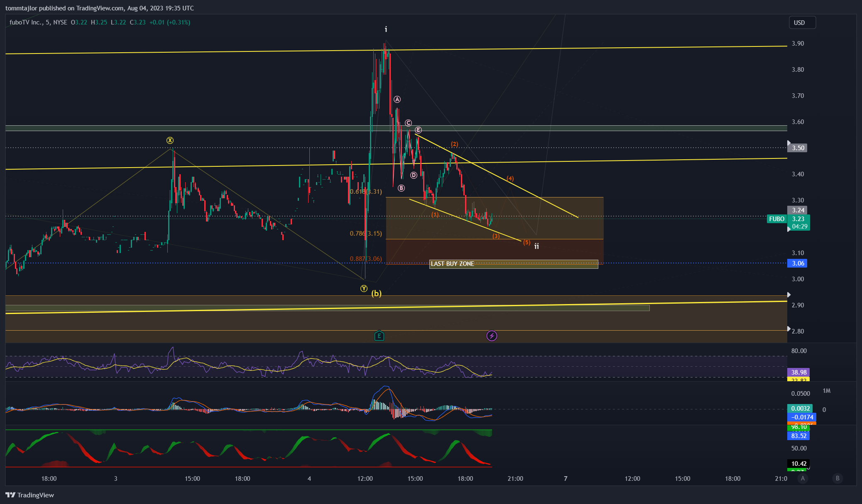Click the 3.90 price axis label
The height and width of the screenshot is (504, 862).
[798, 43]
